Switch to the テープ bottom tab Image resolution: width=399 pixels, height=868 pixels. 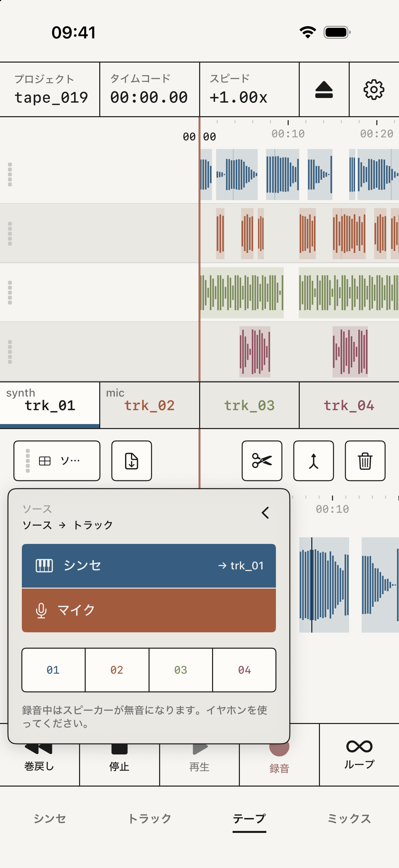point(249,818)
